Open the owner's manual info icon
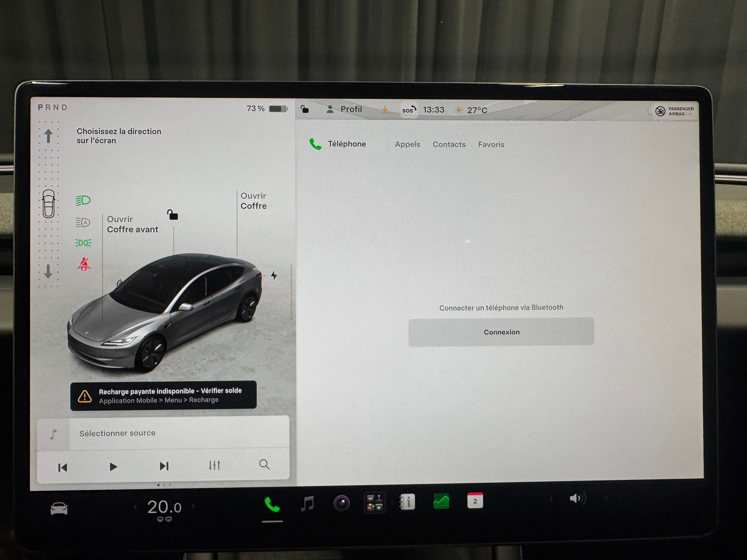The image size is (747, 560). pyautogui.click(x=407, y=502)
